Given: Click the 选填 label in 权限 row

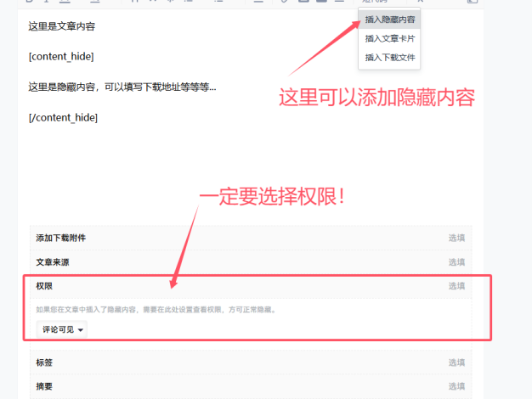Looking at the screenshot, I should tap(456, 286).
